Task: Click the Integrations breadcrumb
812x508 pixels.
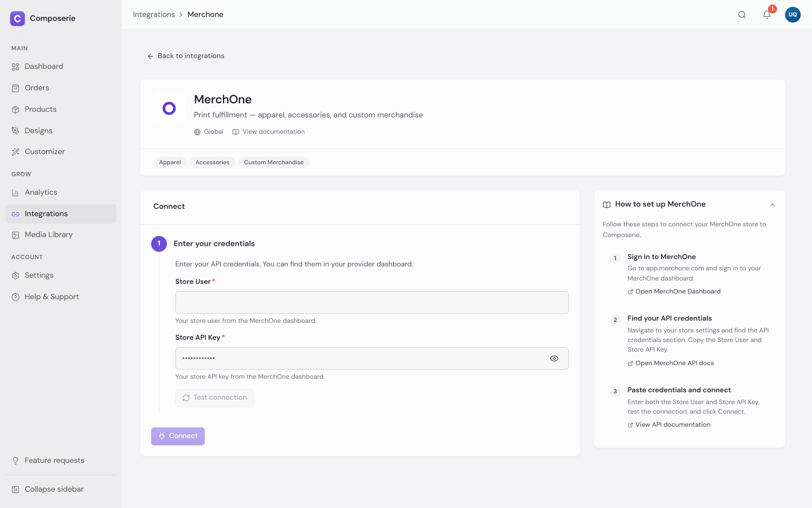Action: 154,14
